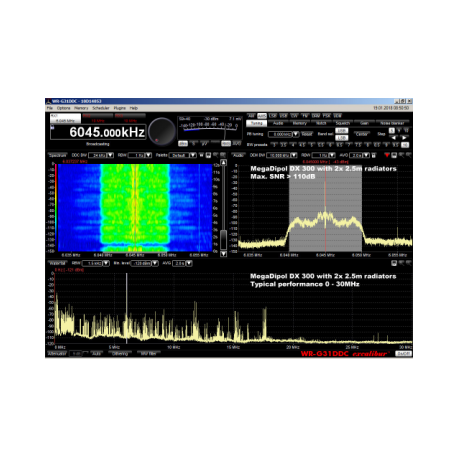Open the Scheduler menu
This screenshot has width=458, height=458.
click(x=101, y=108)
